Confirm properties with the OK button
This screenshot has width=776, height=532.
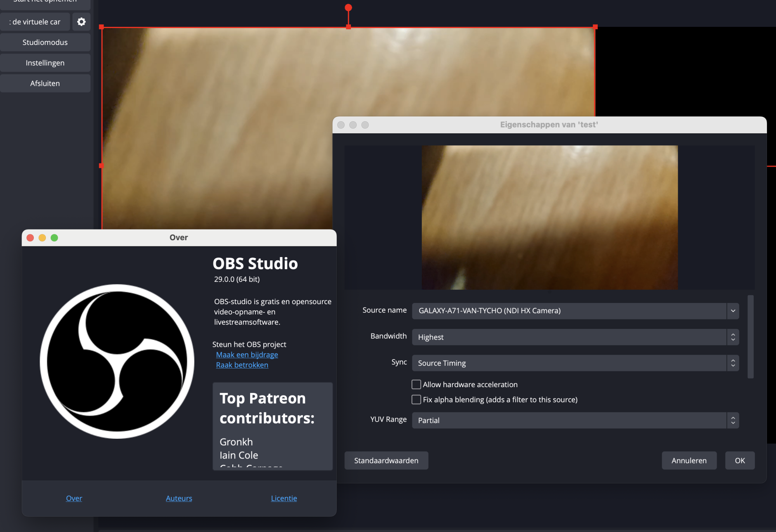click(739, 460)
